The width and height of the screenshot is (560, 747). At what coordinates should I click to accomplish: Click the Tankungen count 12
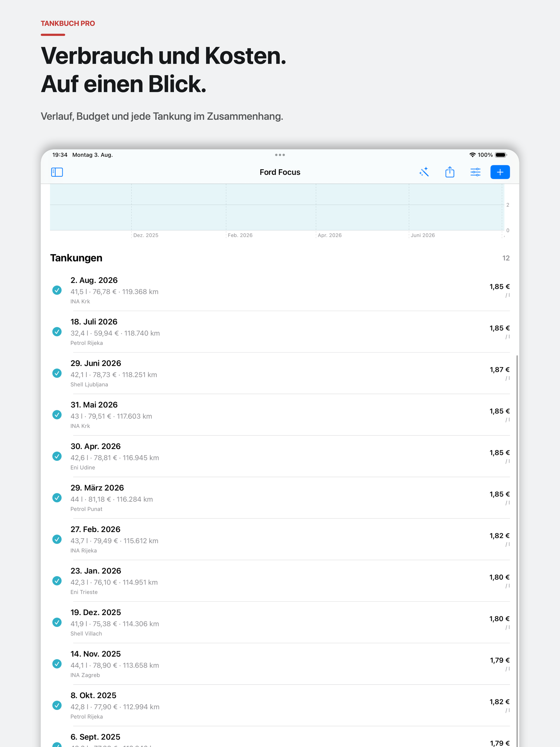pos(506,258)
